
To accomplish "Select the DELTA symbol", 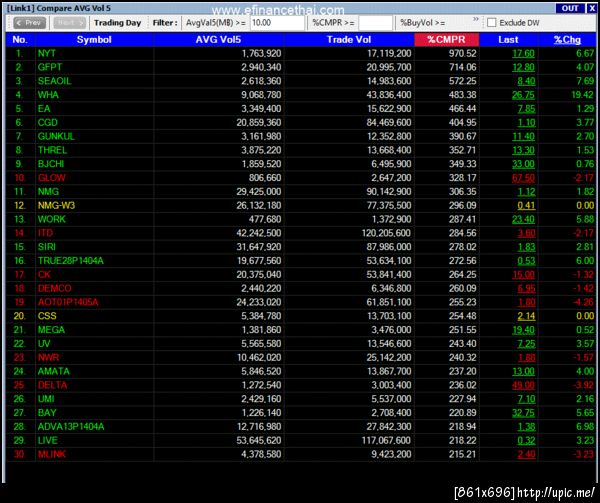I will coord(52,385).
